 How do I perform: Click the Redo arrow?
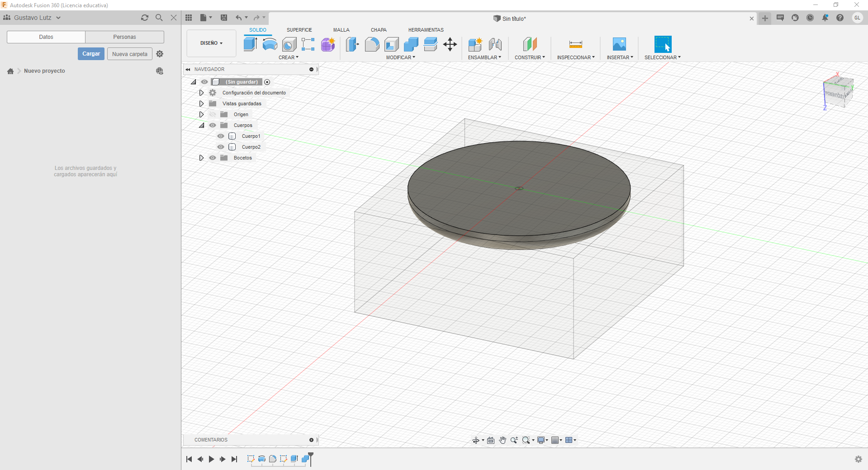256,18
